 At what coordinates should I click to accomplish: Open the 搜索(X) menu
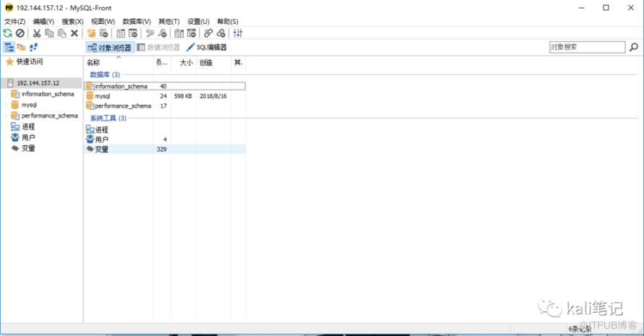coord(72,22)
